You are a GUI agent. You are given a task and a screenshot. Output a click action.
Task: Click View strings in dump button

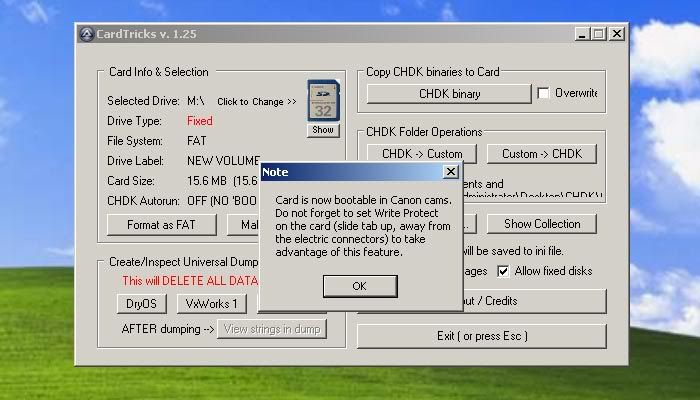(x=272, y=329)
